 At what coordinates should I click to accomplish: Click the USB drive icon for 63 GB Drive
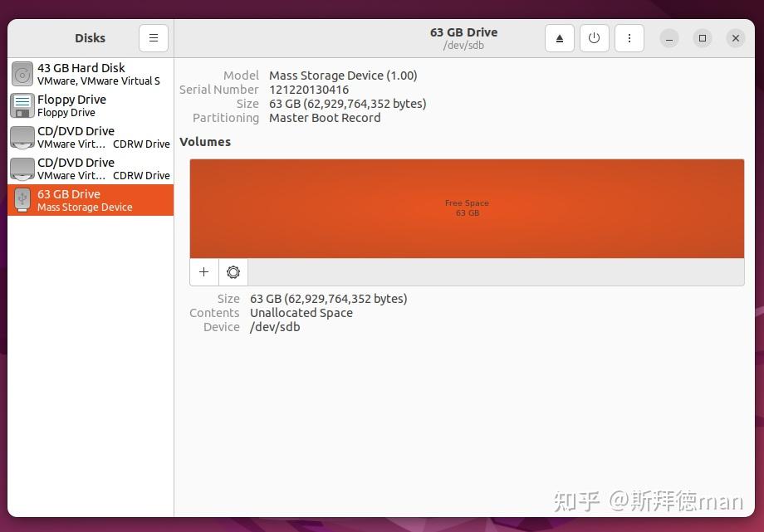[x=22, y=200]
